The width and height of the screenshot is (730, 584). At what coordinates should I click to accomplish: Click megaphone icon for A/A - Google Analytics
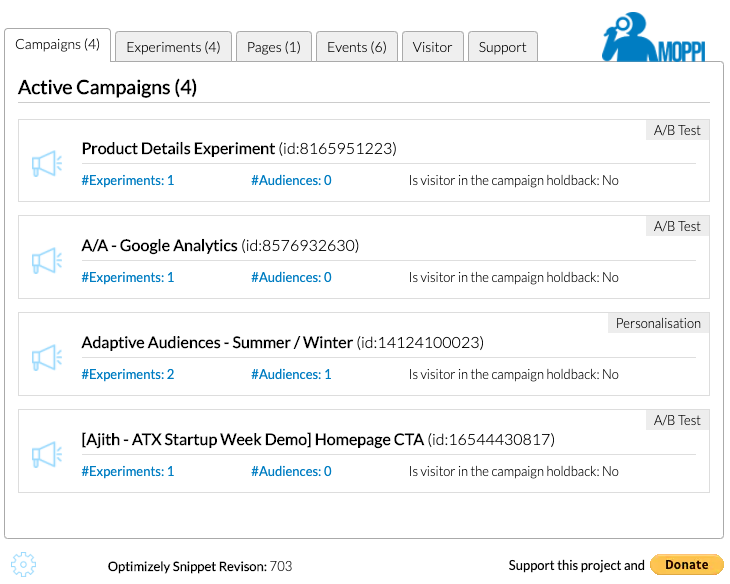(x=47, y=260)
